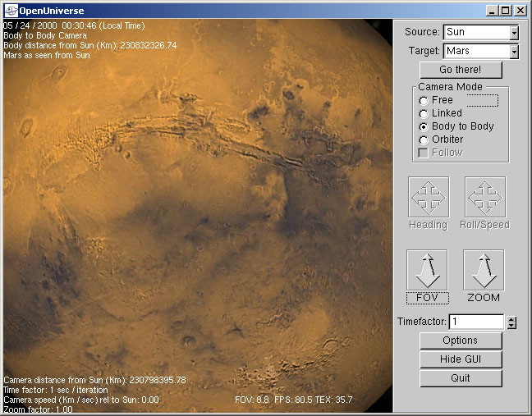Click the 'Body to Body Camera' overlay text
This screenshot has height=416, width=532.
pyautogui.click(x=45, y=35)
